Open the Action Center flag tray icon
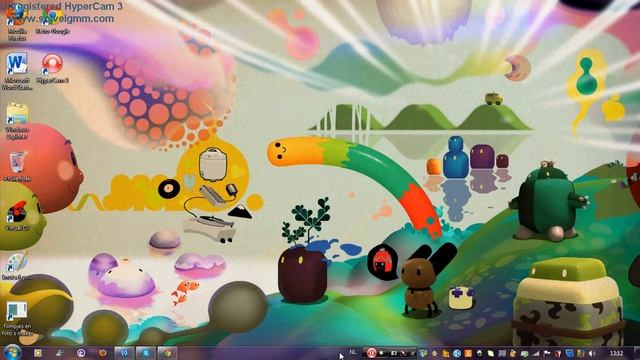Screen dimensions: 640x360 (x=546, y=353)
